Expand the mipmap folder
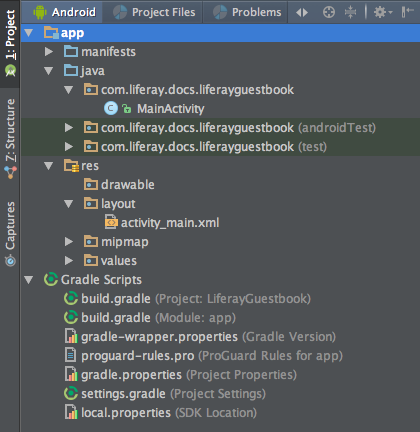The height and width of the screenshot is (432, 420). (x=69, y=242)
